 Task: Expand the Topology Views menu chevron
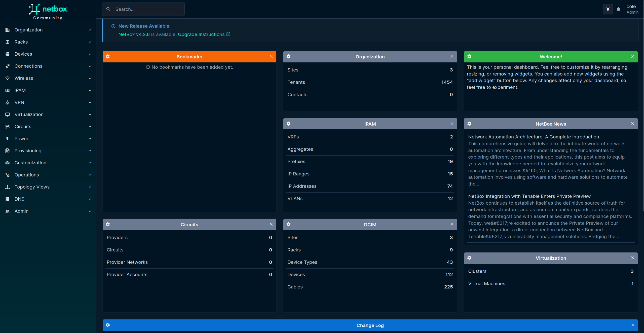tap(90, 187)
